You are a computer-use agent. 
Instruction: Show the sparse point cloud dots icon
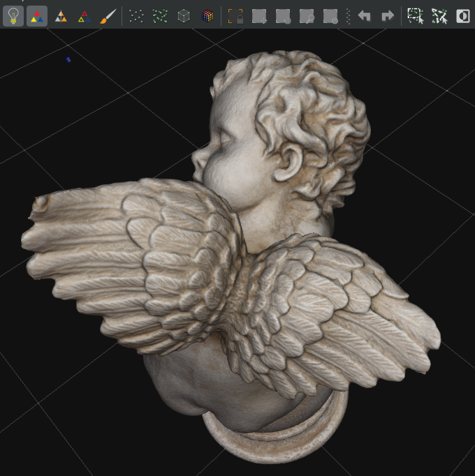(x=136, y=16)
